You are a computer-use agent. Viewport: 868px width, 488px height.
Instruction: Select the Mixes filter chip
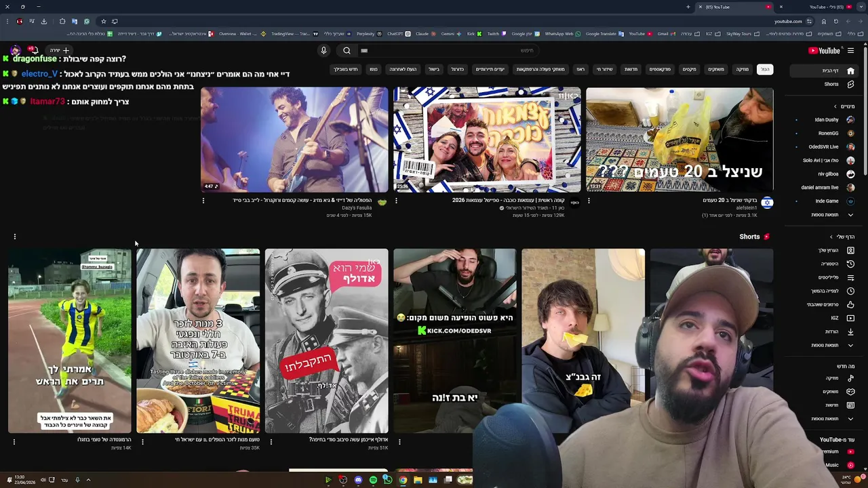689,69
